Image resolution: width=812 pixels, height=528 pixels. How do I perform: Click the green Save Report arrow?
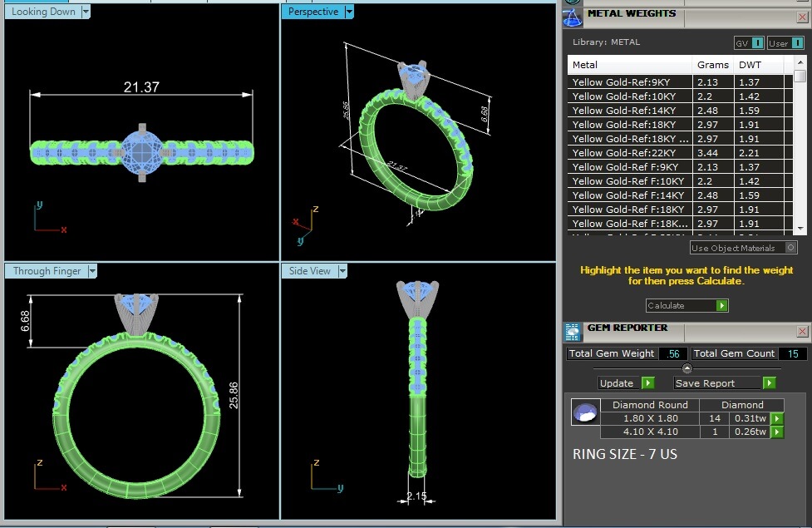(769, 383)
